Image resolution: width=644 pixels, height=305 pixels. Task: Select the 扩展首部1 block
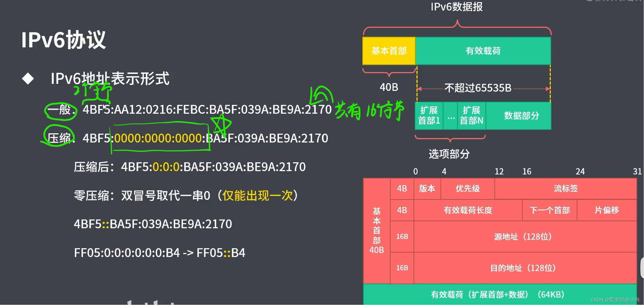pyautogui.click(x=429, y=116)
